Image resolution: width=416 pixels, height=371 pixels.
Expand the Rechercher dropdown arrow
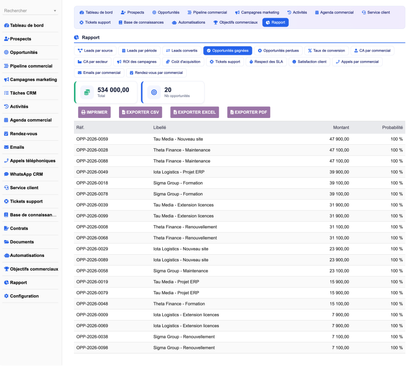[x=55, y=11]
